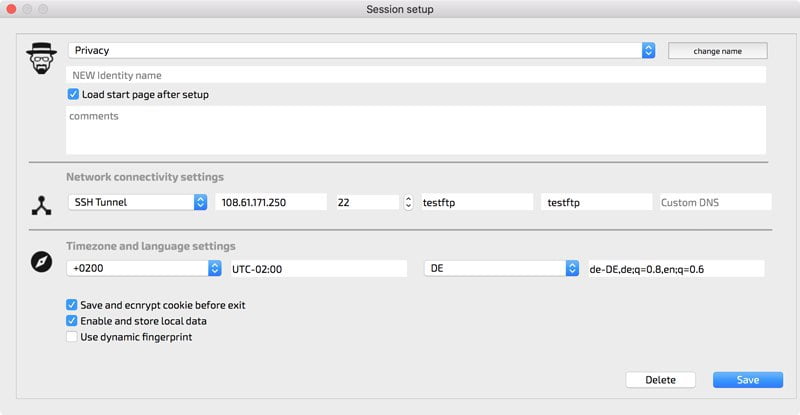Open the Privacy identity dropdown
The width and height of the screenshot is (800, 415).
[x=362, y=50]
